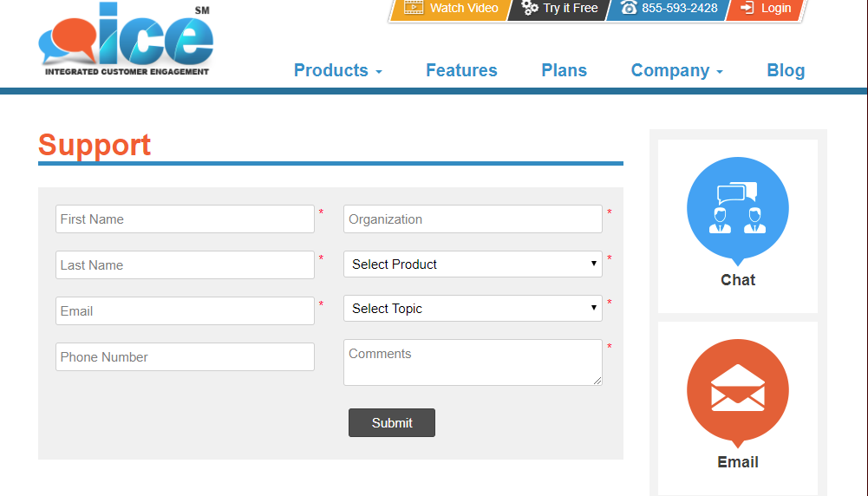This screenshot has width=868, height=496.
Task: Click the First Name input field
Action: [185, 219]
